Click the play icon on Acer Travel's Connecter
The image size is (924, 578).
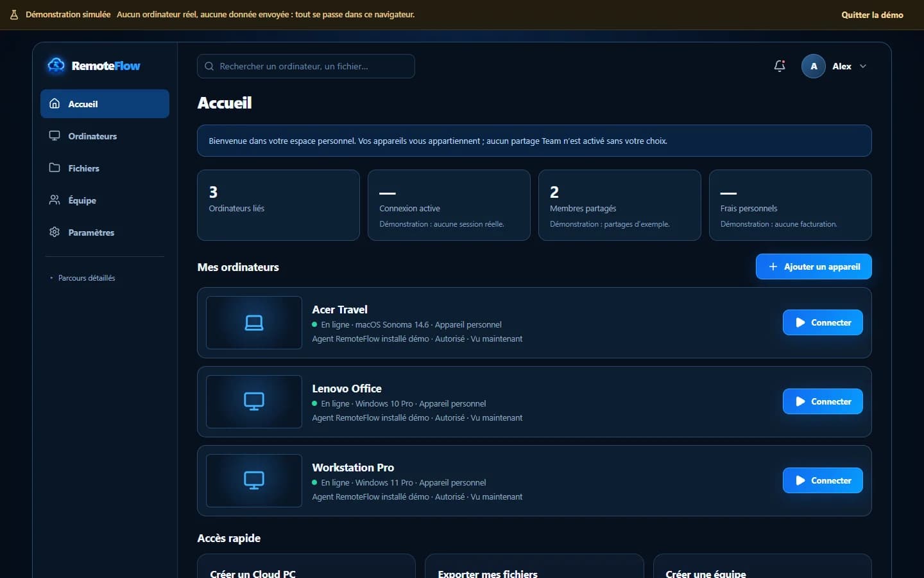[x=800, y=322]
